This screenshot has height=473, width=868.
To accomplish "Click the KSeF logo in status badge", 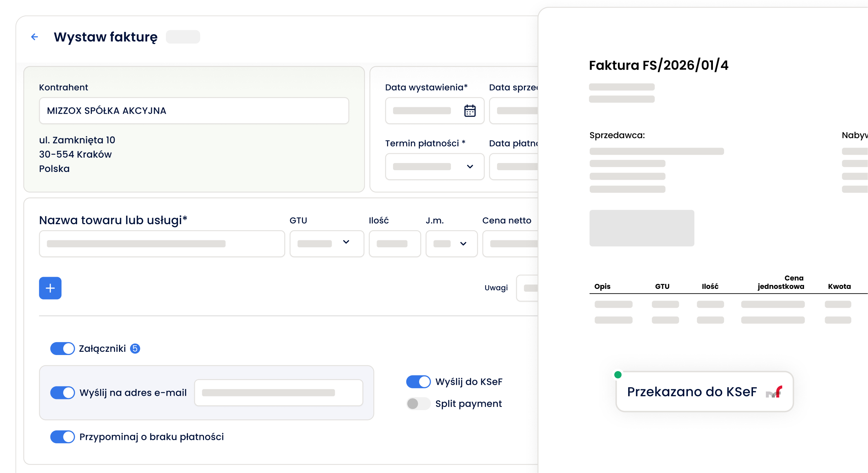I will [x=774, y=392].
